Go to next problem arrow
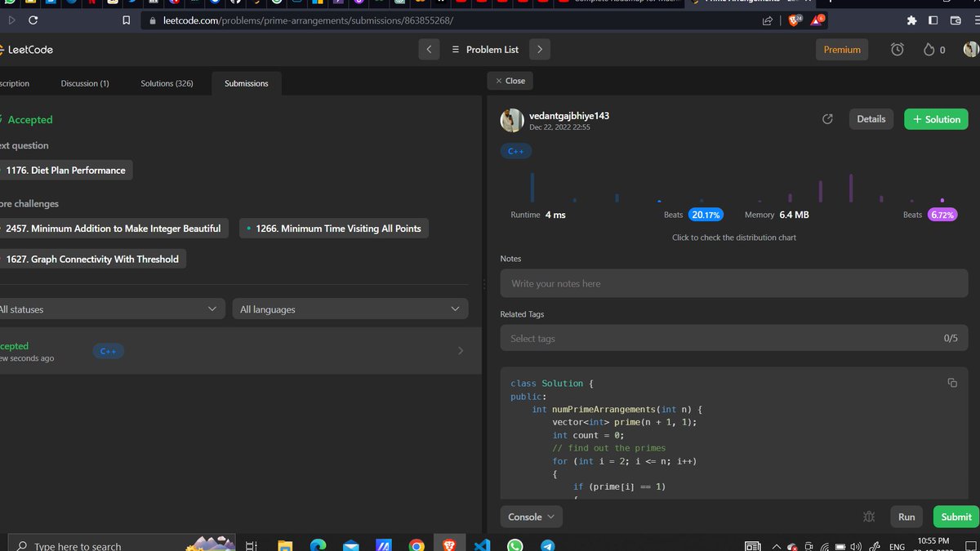The height and width of the screenshot is (551, 980). [x=539, y=50]
